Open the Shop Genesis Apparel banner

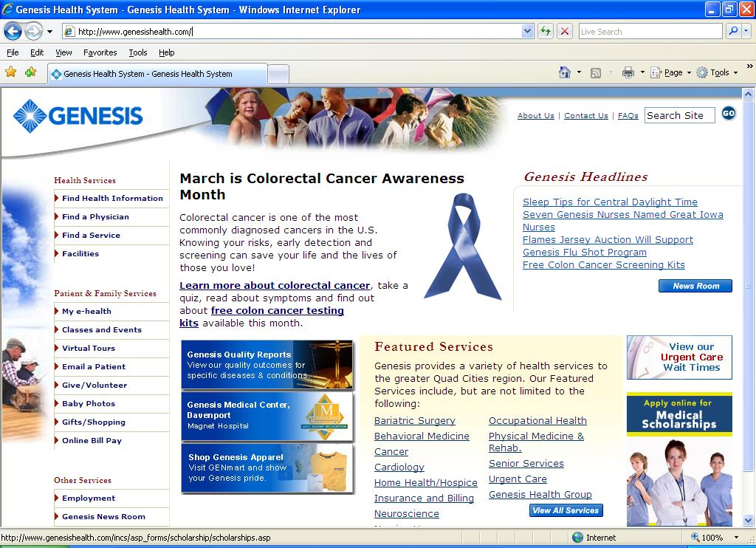pyautogui.click(x=267, y=468)
